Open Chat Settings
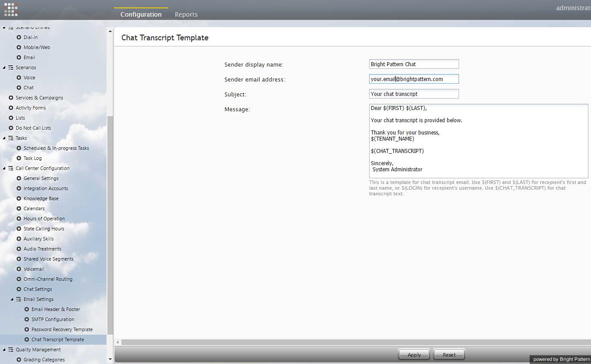 tap(38, 289)
